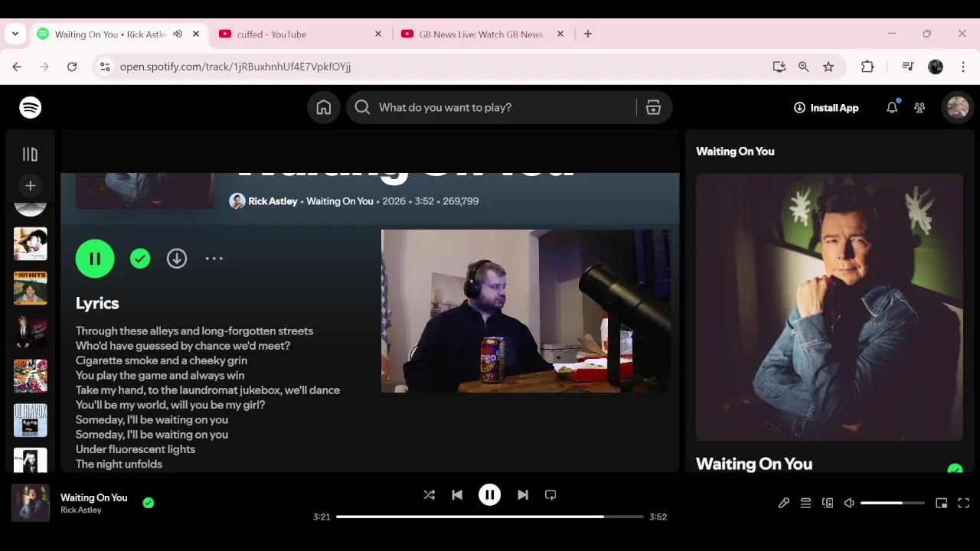Click Chrome's install app icon in address bar
This screenshot has height=551, width=980.
[x=779, y=67]
